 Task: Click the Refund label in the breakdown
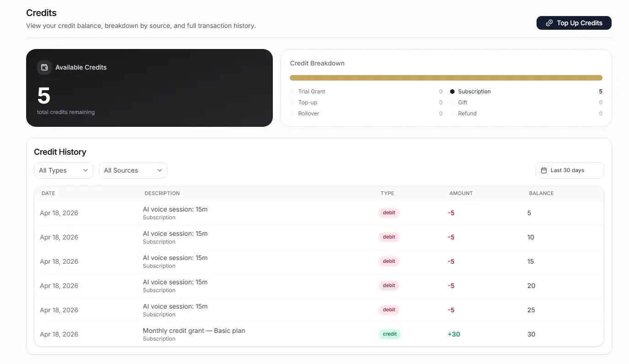(x=467, y=114)
